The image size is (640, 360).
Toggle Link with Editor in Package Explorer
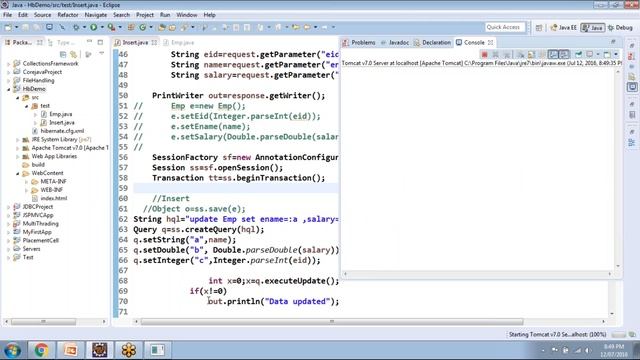click(x=73, y=54)
